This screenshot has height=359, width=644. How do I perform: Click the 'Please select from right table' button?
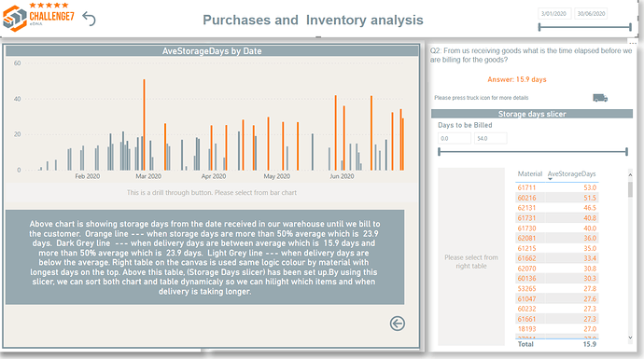[x=471, y=256]
